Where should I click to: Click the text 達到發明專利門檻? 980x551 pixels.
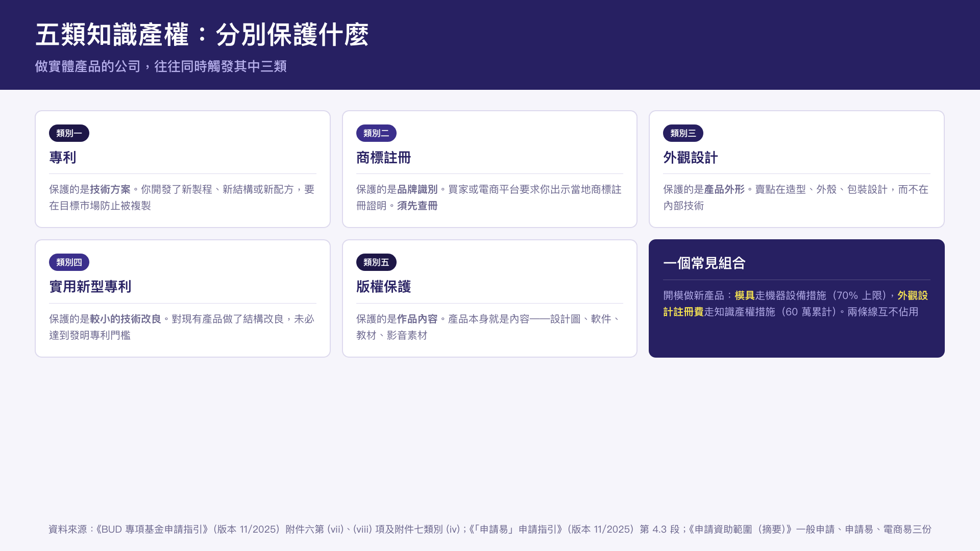click(x=90, y=335)
